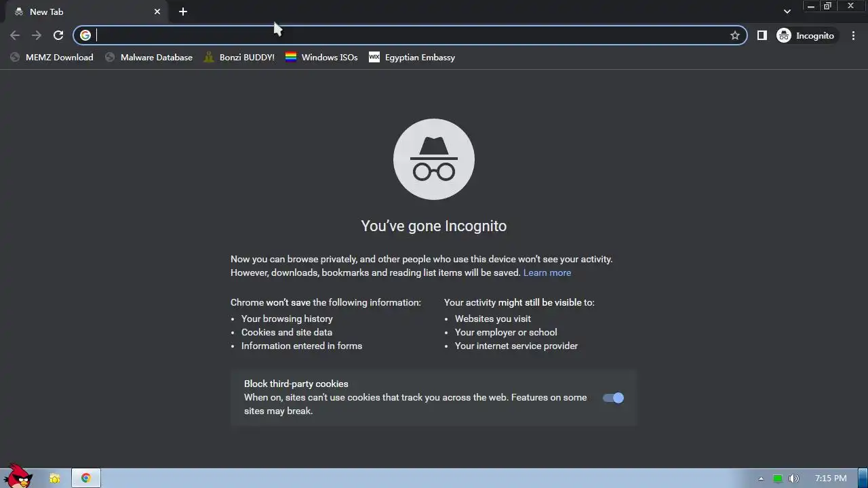Toggle Block third-party cookies switch

[x=613, y=398]
